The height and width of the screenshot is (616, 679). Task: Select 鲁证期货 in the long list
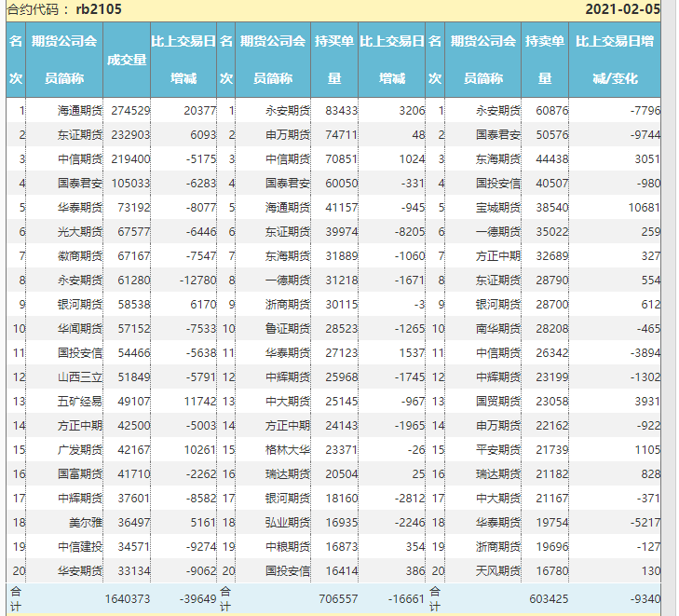pos(288,329)
